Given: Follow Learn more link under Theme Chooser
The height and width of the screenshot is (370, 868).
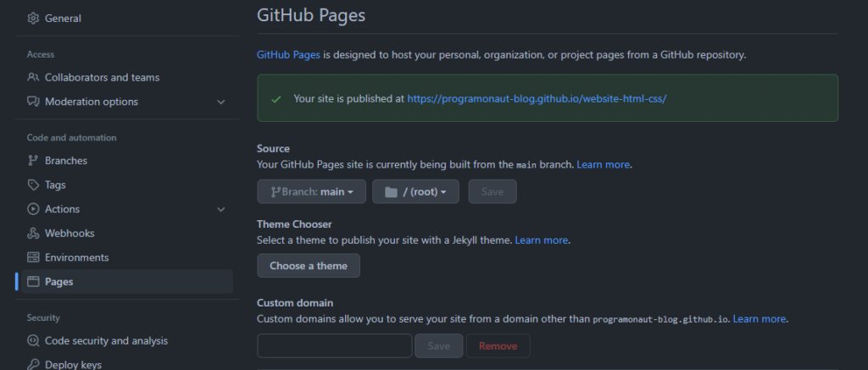Looking at the screenshot, I should pos(542,240).
